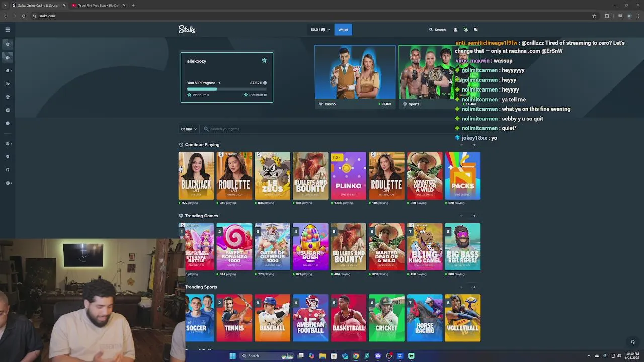Launch Sweet Bonanza 1000 game tile
The height and width of the screenshot is (362, 644).
[x=234, y=247]
